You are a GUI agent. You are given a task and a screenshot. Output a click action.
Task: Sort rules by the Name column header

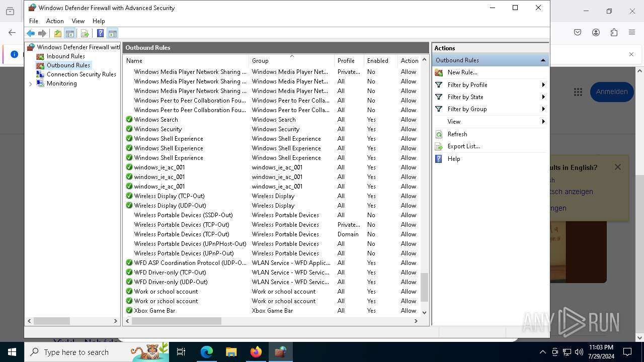pyautogui.click(x=186, y=61)
